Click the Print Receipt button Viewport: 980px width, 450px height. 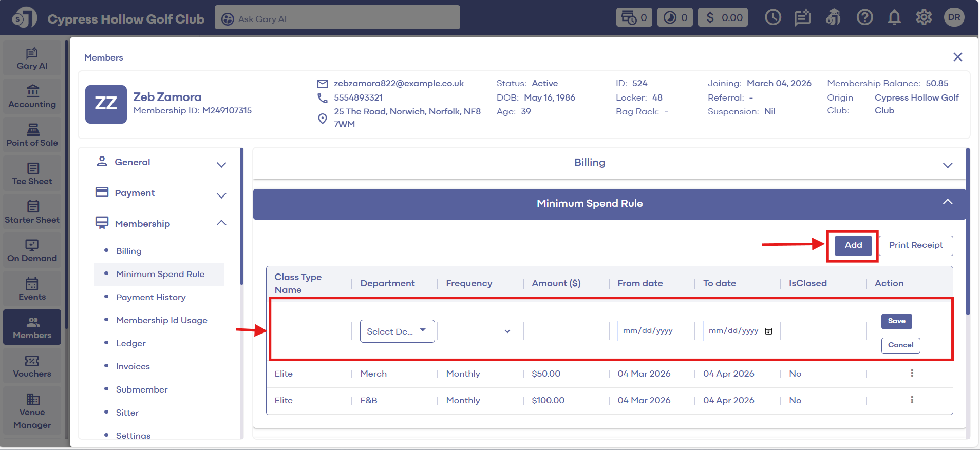[x=916, y=245]
